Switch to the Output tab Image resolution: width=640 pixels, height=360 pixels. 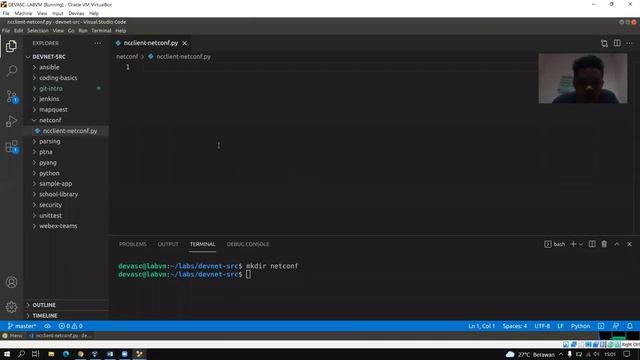click(x=168, y=244)
